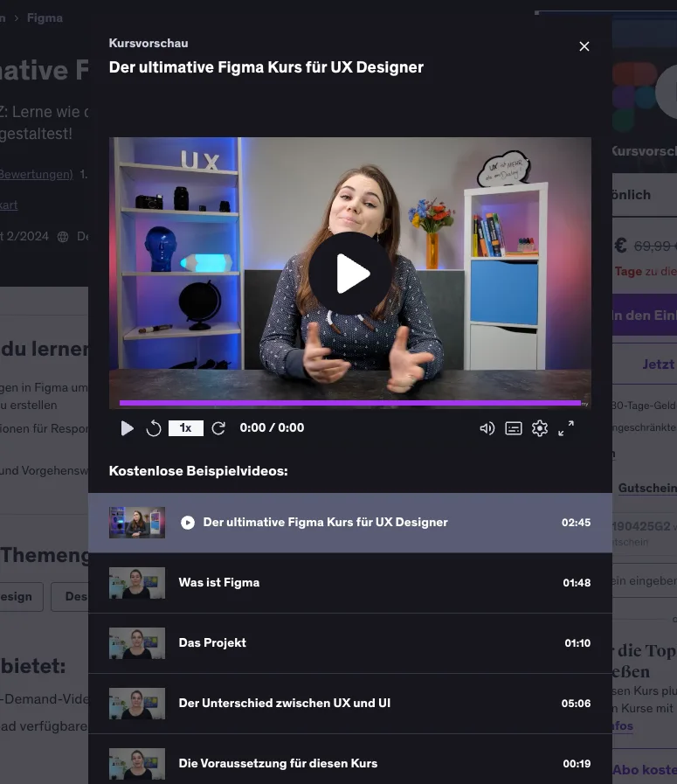Click the Figma breadcrumb link

[x=45, y=18]
